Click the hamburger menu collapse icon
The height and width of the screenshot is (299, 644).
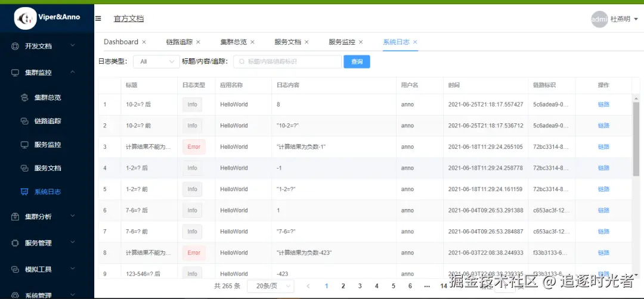pos(98,18)
